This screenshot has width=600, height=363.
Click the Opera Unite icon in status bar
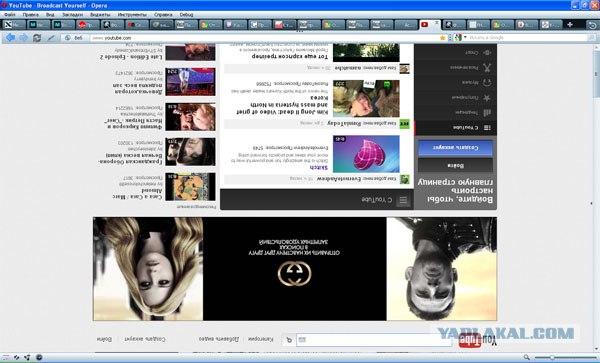click(28, 357)
